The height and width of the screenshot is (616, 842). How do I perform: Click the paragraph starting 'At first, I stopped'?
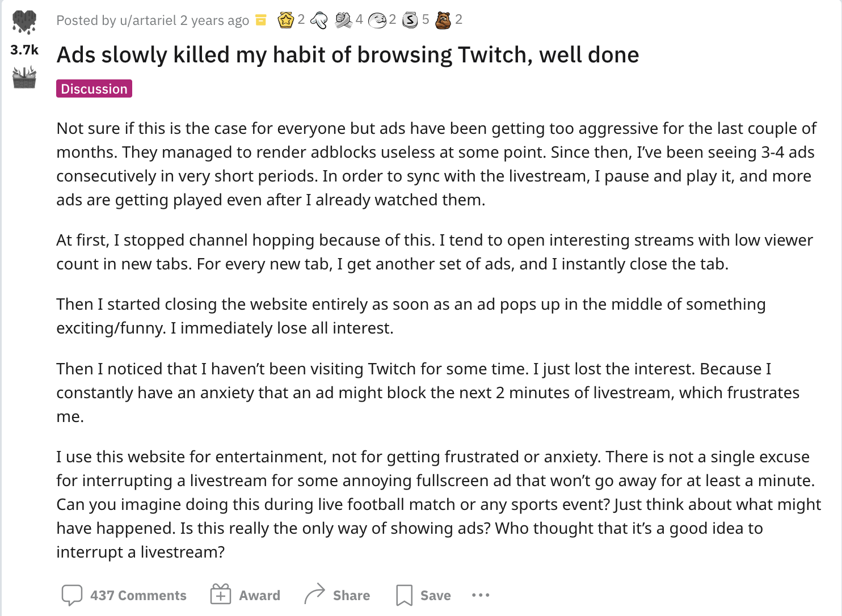[435, 252]
